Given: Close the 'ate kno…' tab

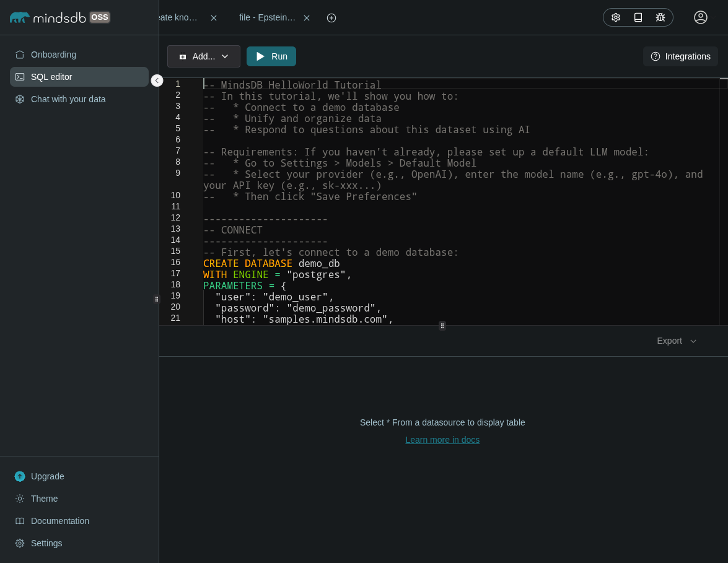Looking at the screenshot, I should point(214,18).
